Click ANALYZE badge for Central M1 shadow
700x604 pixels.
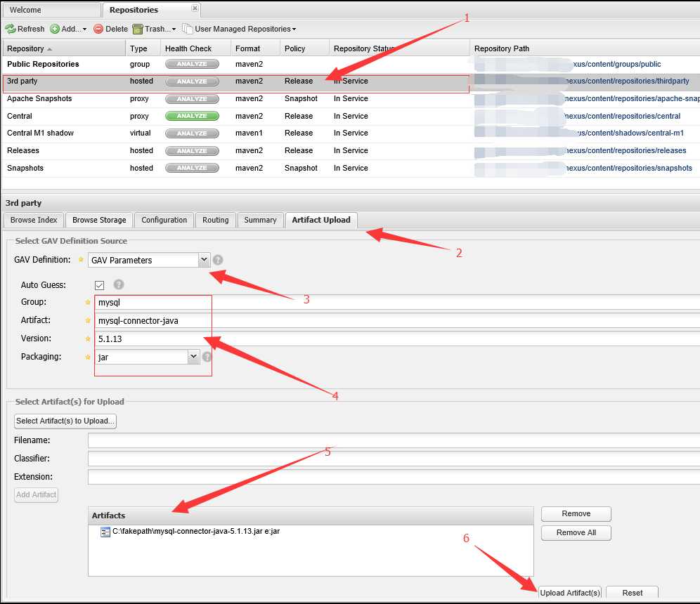(x=192, y=133)
